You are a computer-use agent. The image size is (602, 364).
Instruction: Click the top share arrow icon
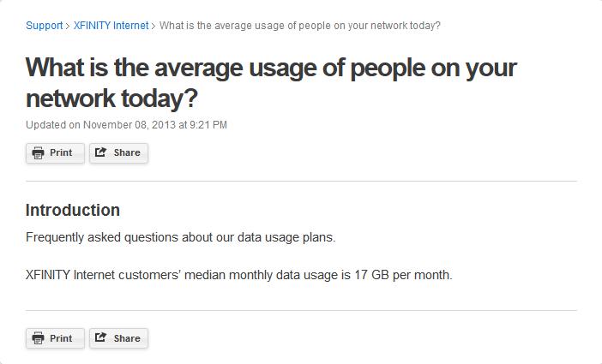pos(100,152)
